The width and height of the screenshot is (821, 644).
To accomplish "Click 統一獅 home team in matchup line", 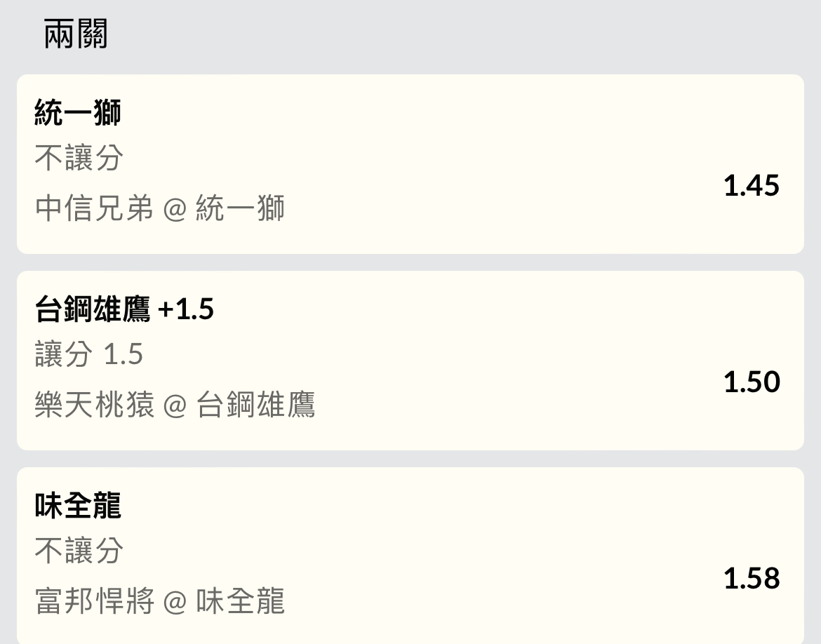I will pos(240,209).
